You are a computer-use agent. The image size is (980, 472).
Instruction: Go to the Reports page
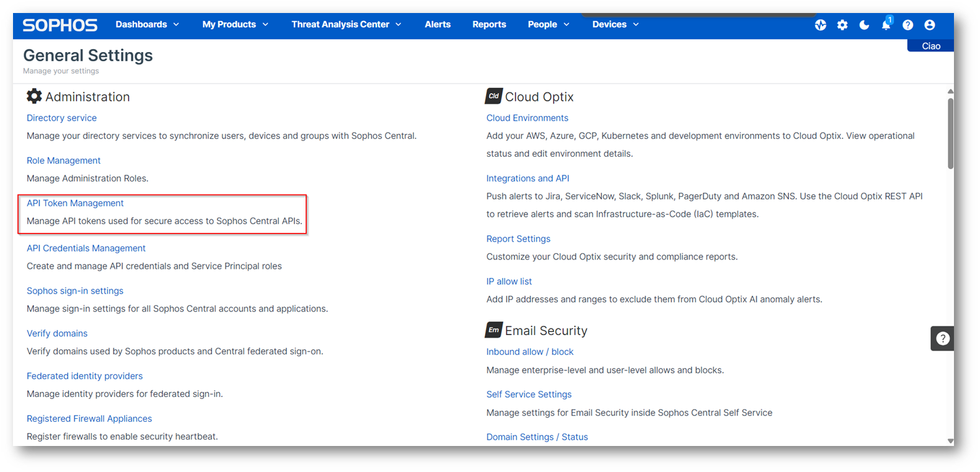(x=489, y=24)
